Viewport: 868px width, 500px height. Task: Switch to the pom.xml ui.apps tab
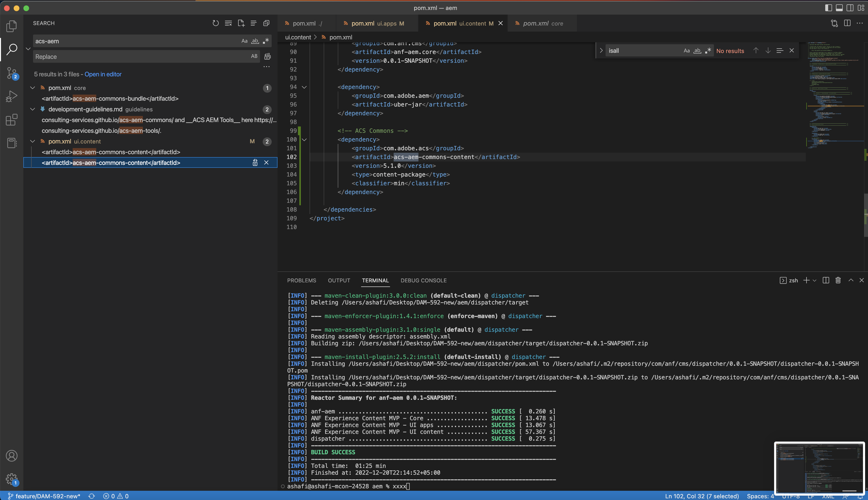[374, 23]
